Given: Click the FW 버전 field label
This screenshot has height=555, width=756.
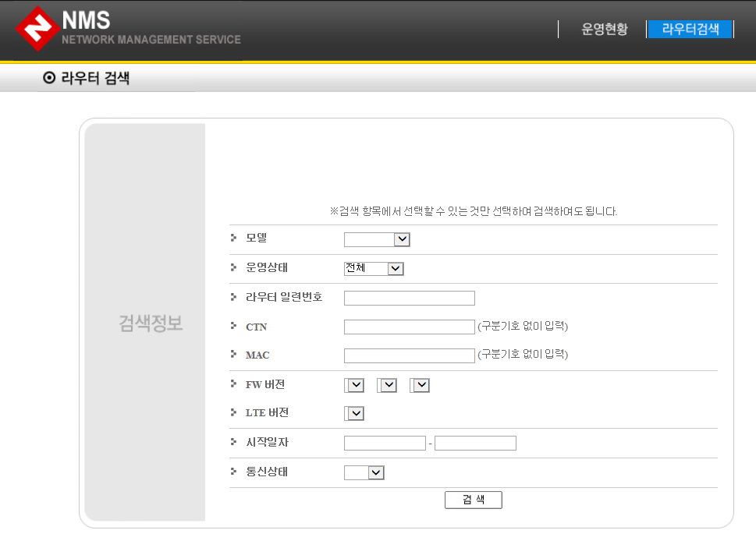Looking at the screenshot, I should [265, 384].
